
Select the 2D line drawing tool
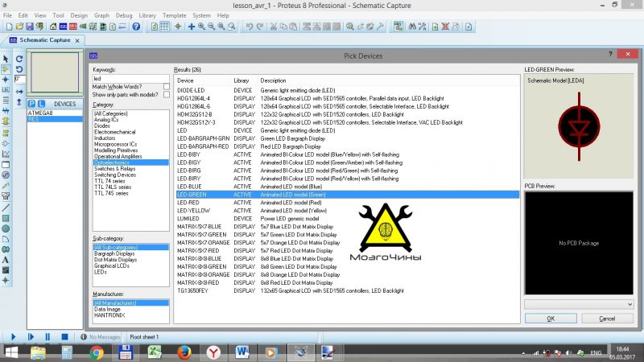(6, 208)
